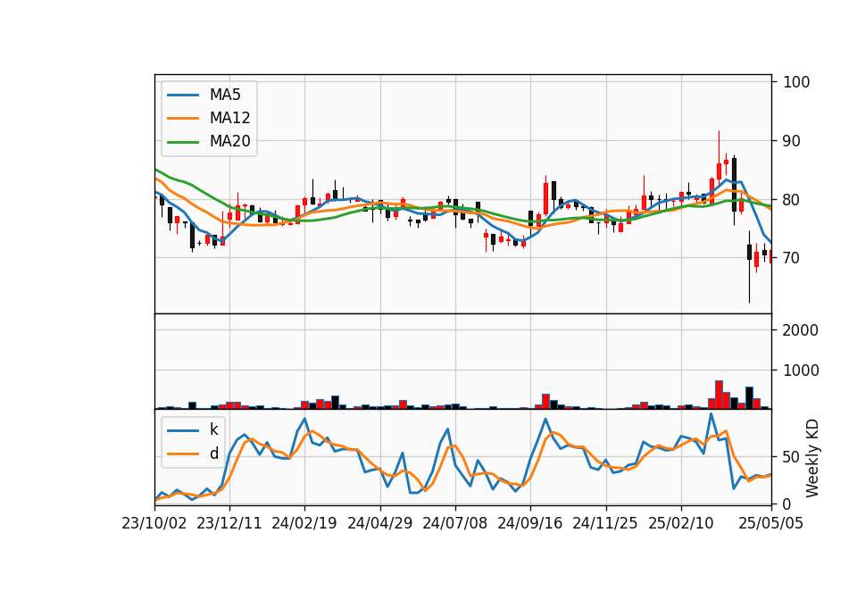The image size is (857, 616).
Task: Click the green MA20 legend line sample
Action: point(183,142)
